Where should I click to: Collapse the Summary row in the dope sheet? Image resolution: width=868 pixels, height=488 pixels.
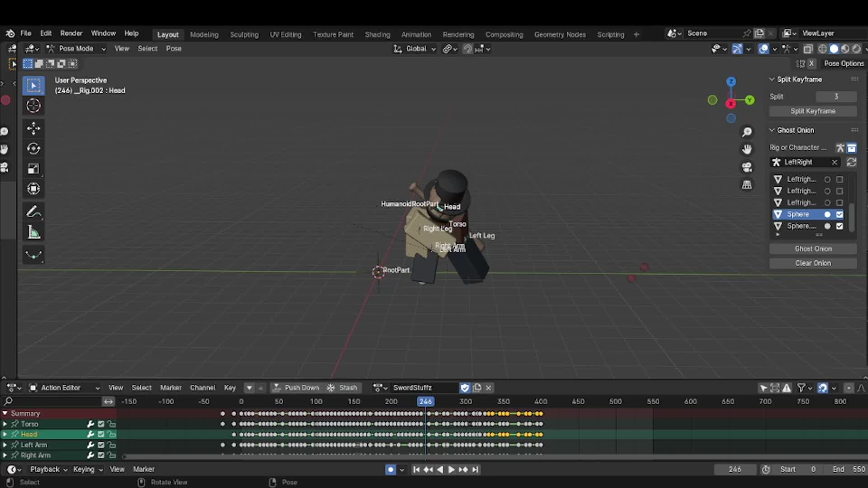point(5,413)
